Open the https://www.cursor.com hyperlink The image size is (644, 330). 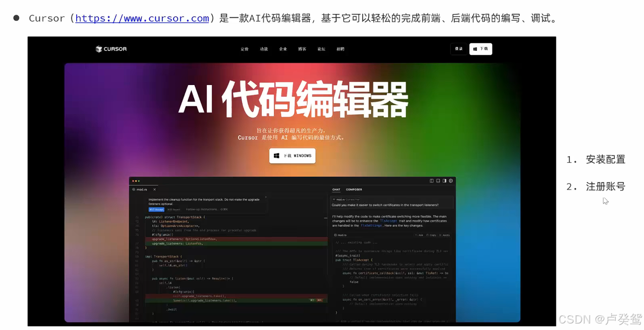[x=142, y=18]
